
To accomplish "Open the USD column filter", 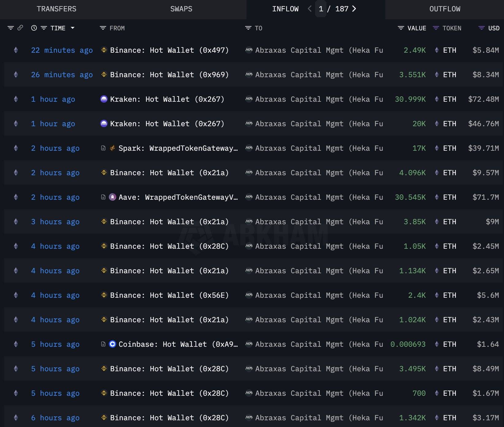I will (482, 28).
